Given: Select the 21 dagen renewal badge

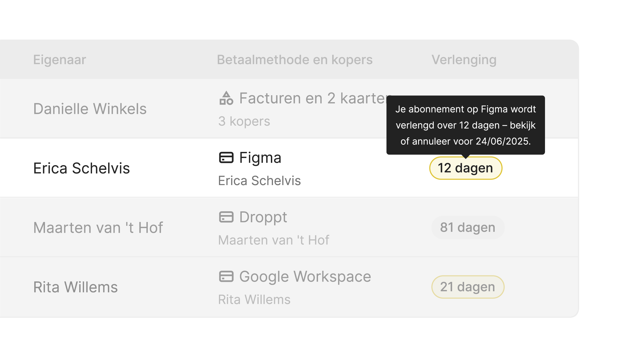Looking at the screenshot, I should coord(468,287).
